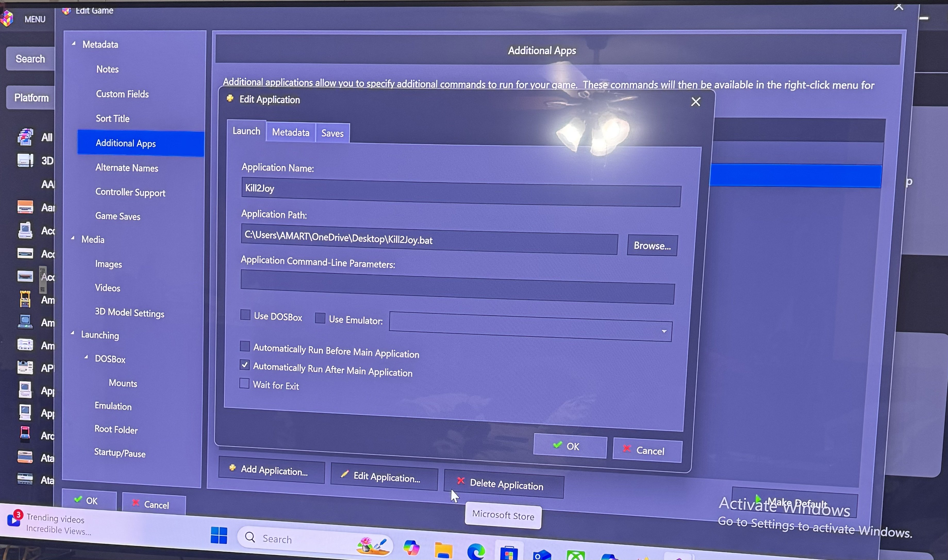The width and height of the screenshot is (948, 560).
Task: Open the LaunchBox logo menu icon
Action: (6, 19)
